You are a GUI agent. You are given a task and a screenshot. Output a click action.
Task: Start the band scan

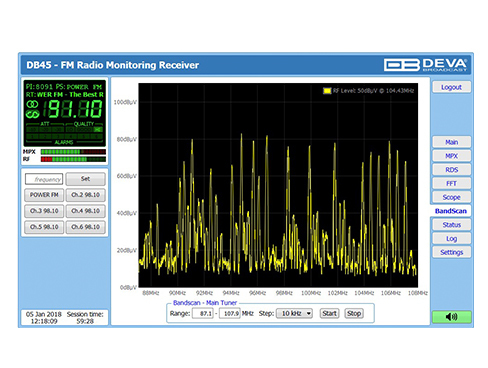[329, 313]
